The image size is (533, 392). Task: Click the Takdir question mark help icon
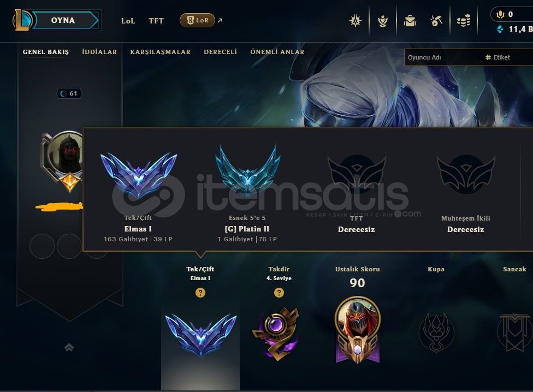(x=279, y=293)
